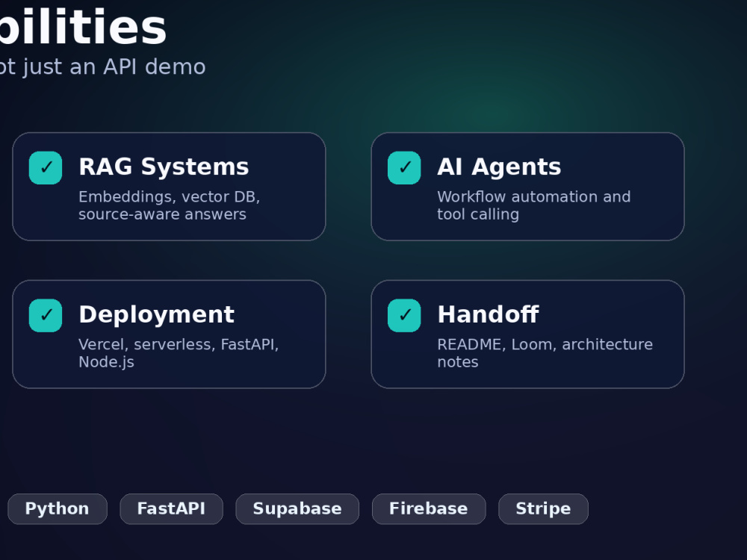The height and width of the screenshot is (560, 747).
Task: Click the Handoff checkmark icon
Action: point(404,315)
